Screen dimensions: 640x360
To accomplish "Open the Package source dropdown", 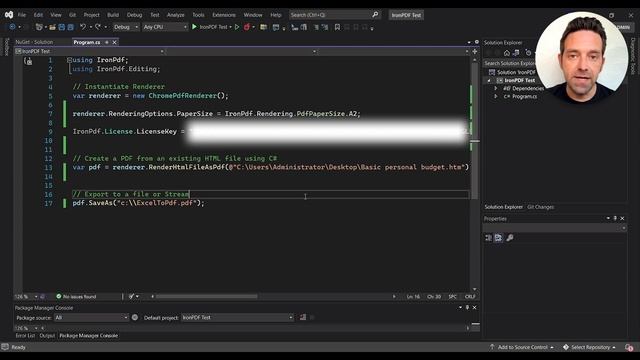I will (x=91, y=318).
